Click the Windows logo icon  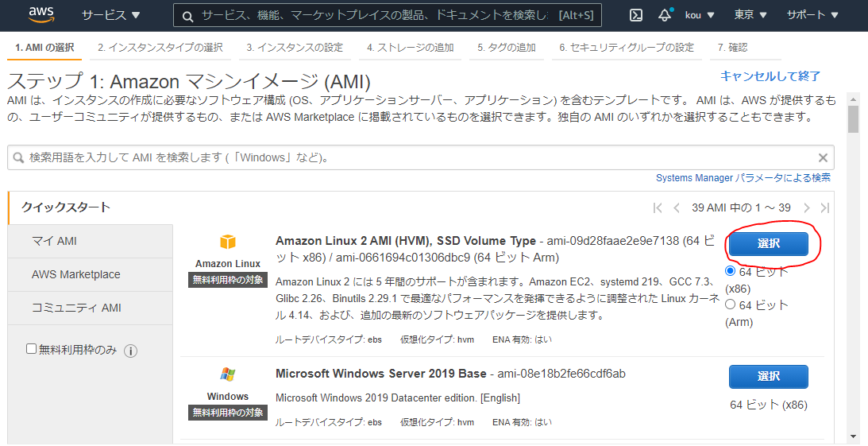click(227, 374)
